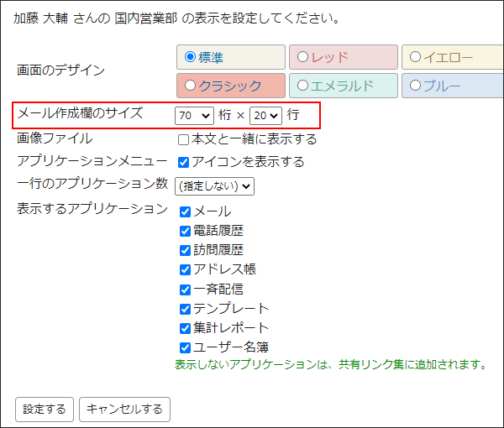This screenshot has width=504, height=428.
Task: Click the 設定する button
Action: point(45,410)
